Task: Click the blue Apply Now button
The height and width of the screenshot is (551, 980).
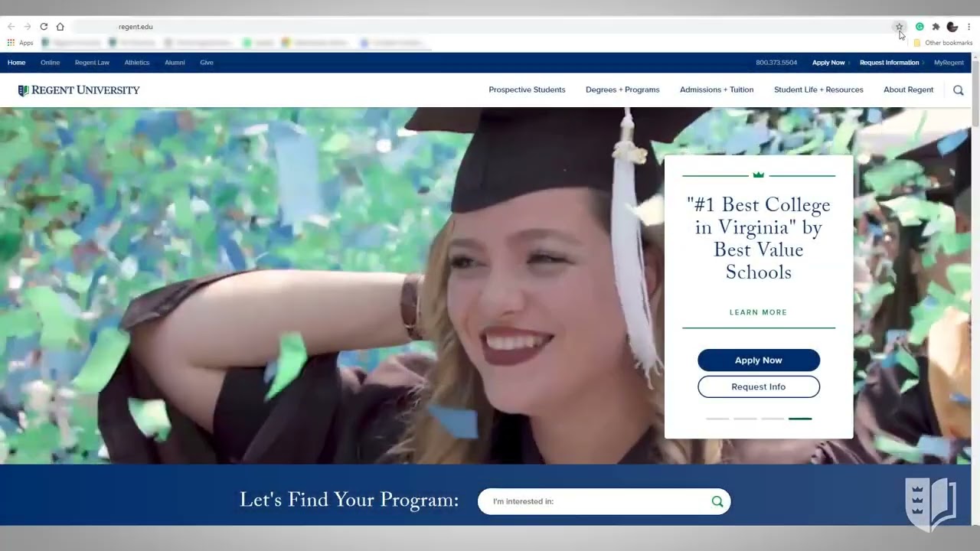Action: pos(759,360)
